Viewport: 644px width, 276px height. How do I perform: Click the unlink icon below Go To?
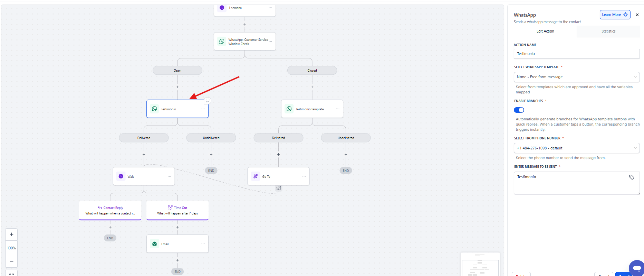tap(279, 188)
